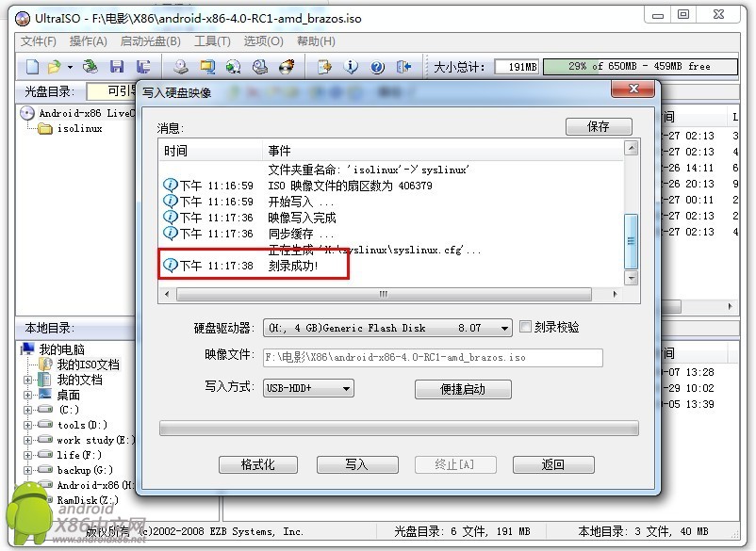Expand the life(F:) drive node
The width and height of the screenshot is (756, 551).
point(28,455)
